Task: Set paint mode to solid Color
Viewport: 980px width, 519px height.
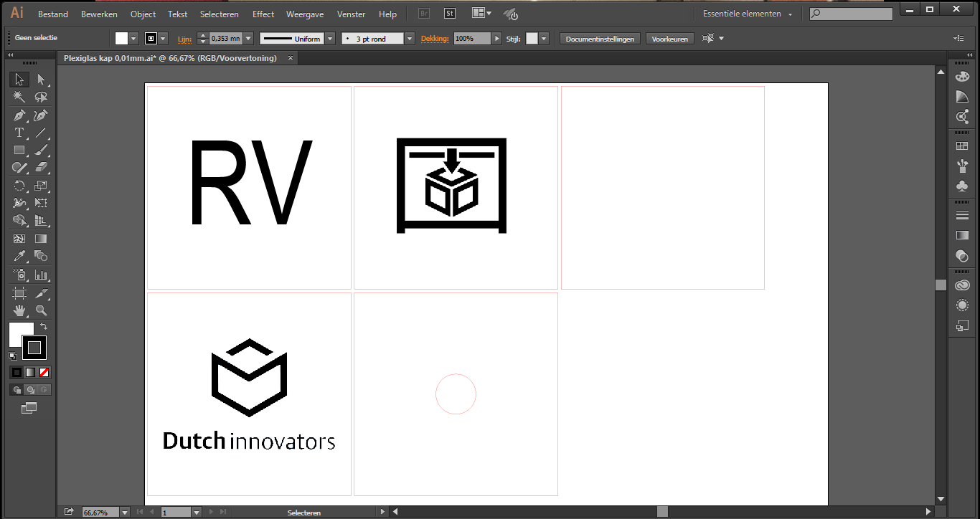Action: (17, 372)
